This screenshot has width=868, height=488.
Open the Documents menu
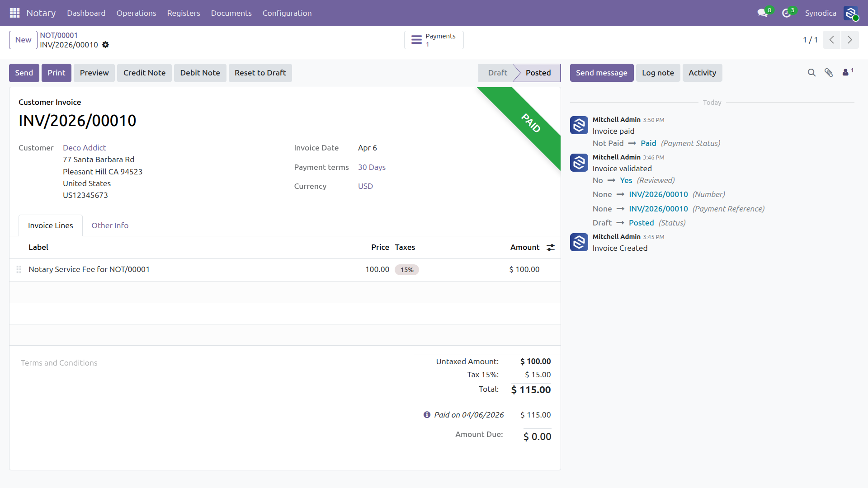coord(231,13)
